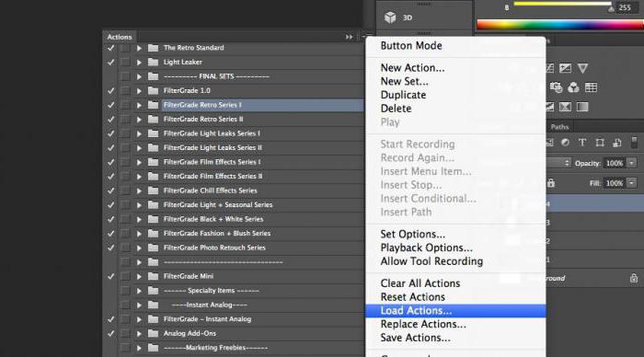Expand the Analog Add-Ons action set

pyautogui.click(x=139, y=334)
